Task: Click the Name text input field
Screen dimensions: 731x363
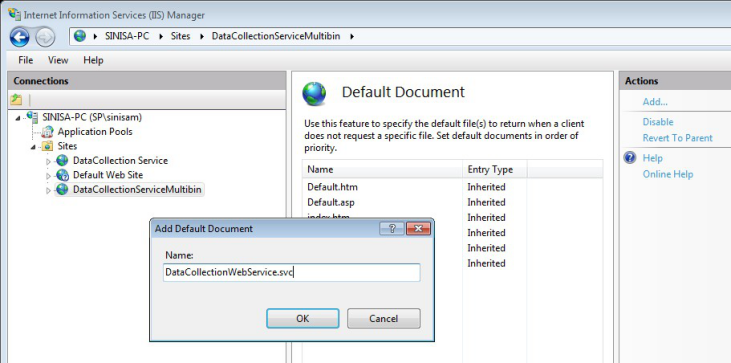Action: pyautogui.click(x=291, y=273)
